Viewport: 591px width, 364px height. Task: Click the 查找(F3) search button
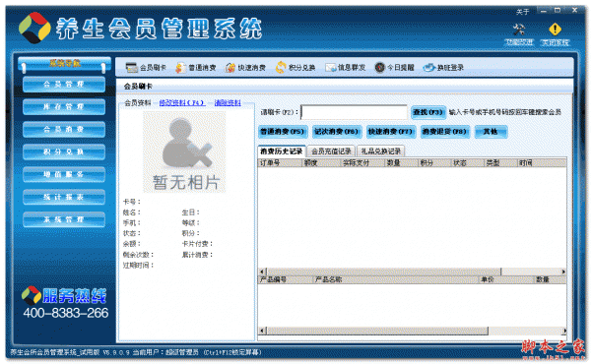(427, 112)
